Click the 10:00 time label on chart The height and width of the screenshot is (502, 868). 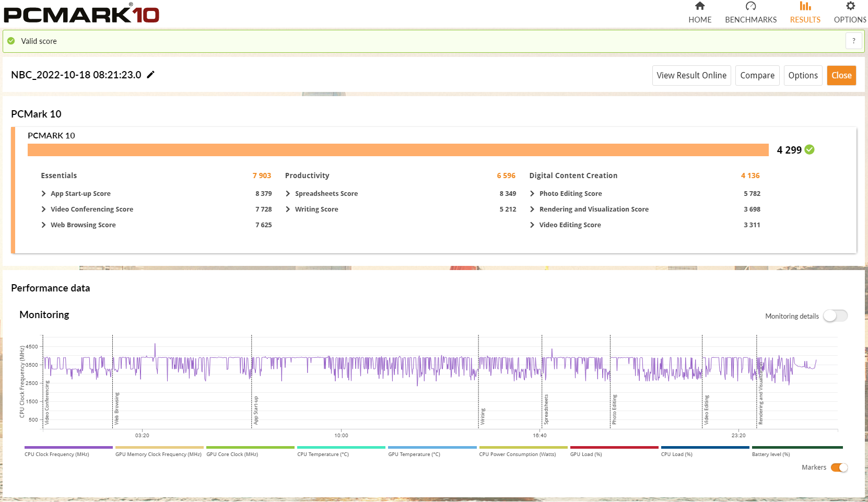(341, 435)
